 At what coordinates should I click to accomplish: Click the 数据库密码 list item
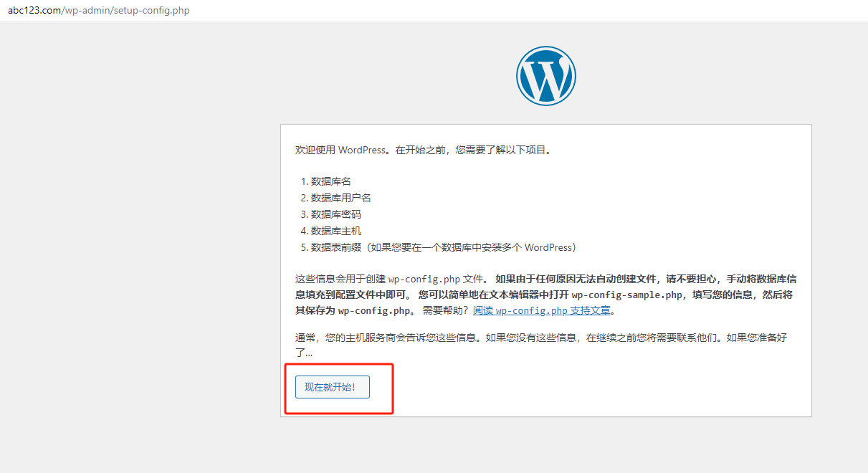pos(336,215)
